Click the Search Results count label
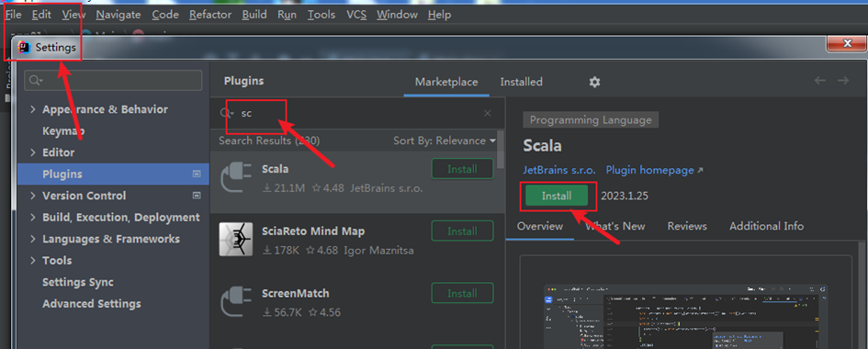This screenshot has width=868, height=349. 269,141
